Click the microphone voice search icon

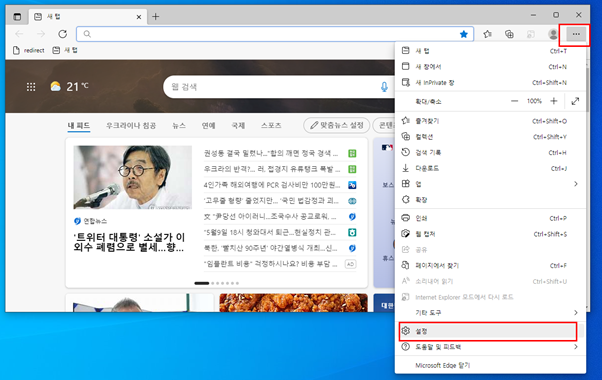(384, 87)
